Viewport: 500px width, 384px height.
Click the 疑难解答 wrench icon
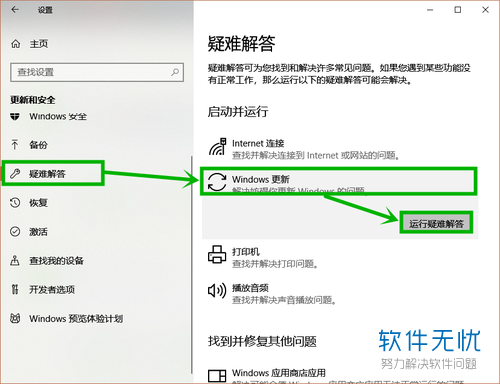(x=15, y=174)
